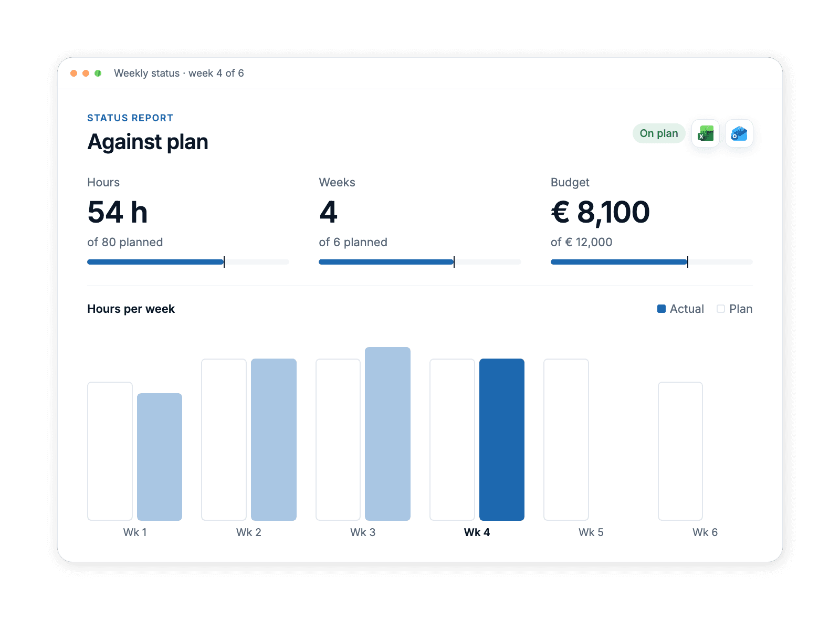Click the Budget metric label

(570, 182)
